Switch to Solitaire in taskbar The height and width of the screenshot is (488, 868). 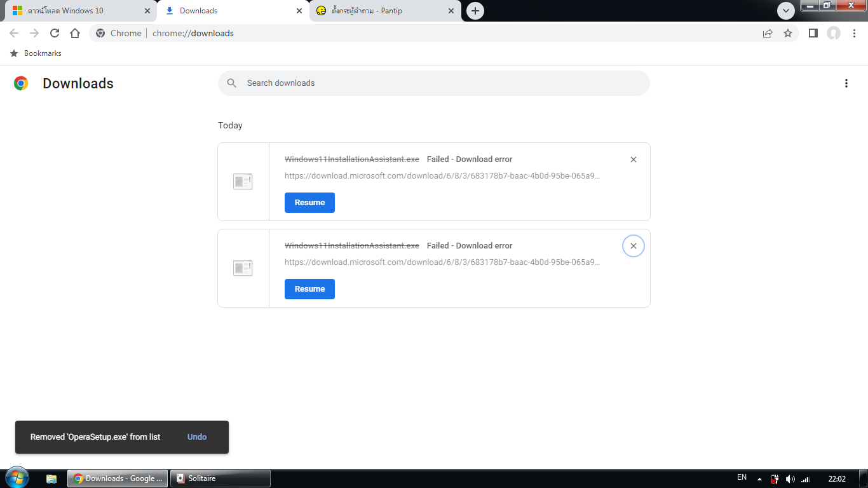click(220, 478)
